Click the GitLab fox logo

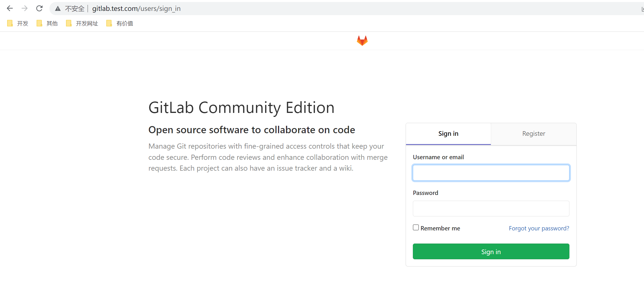362,41
